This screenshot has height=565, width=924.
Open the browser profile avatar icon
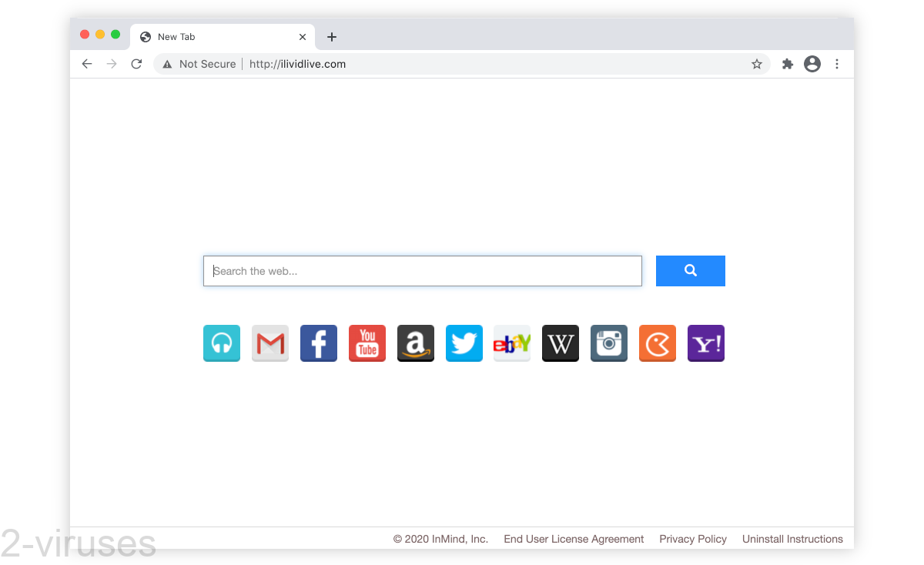812,64
